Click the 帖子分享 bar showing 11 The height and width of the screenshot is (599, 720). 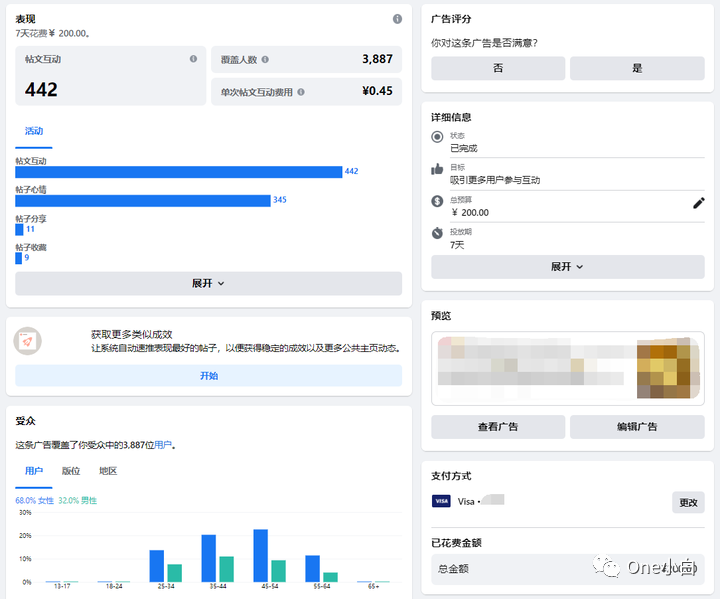coord(19,229)
